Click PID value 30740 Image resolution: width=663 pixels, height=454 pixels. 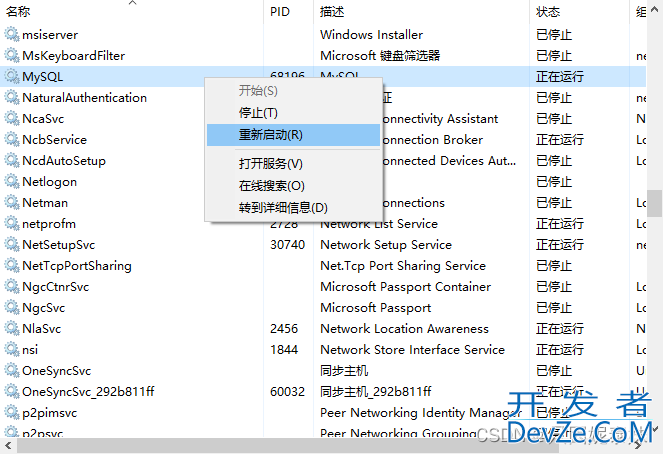coord(288,245)
